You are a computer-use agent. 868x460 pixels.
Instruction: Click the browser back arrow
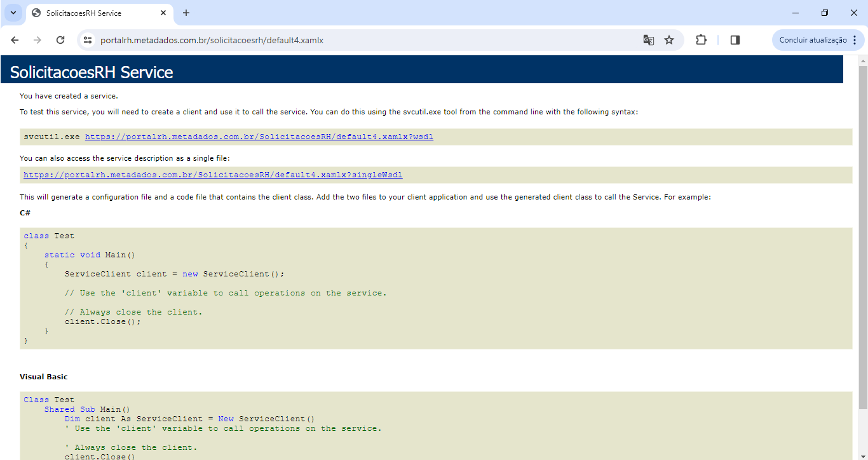point(15,40)
